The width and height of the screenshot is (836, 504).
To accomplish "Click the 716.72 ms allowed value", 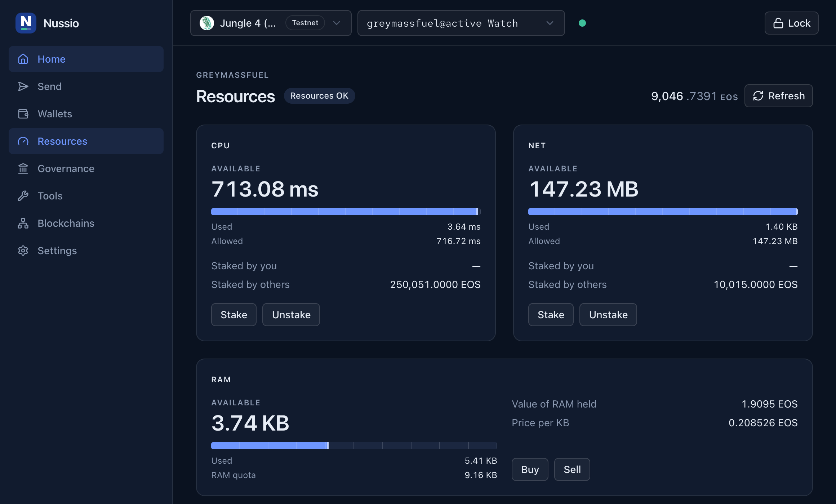I will [458, 241].
